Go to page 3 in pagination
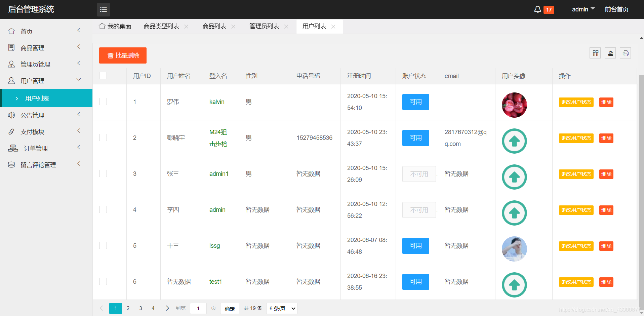The image size is (644, 316). pyautogui.click(x=140, y=308)
